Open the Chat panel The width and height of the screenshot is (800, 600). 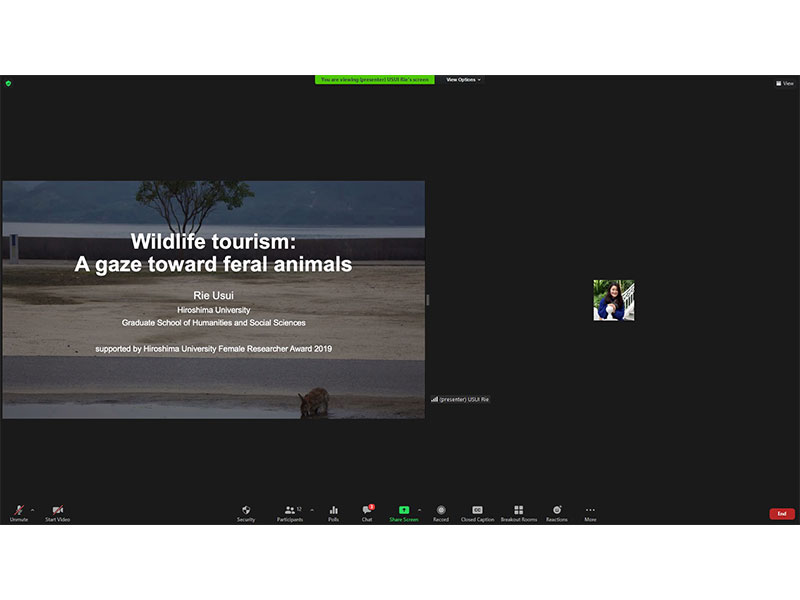[367, 512]
